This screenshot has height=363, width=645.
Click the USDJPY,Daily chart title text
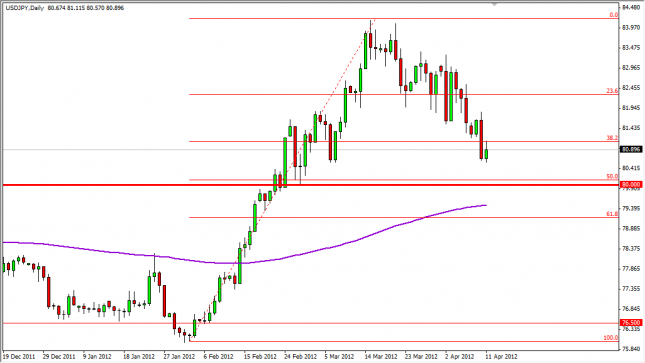[25, 8]
